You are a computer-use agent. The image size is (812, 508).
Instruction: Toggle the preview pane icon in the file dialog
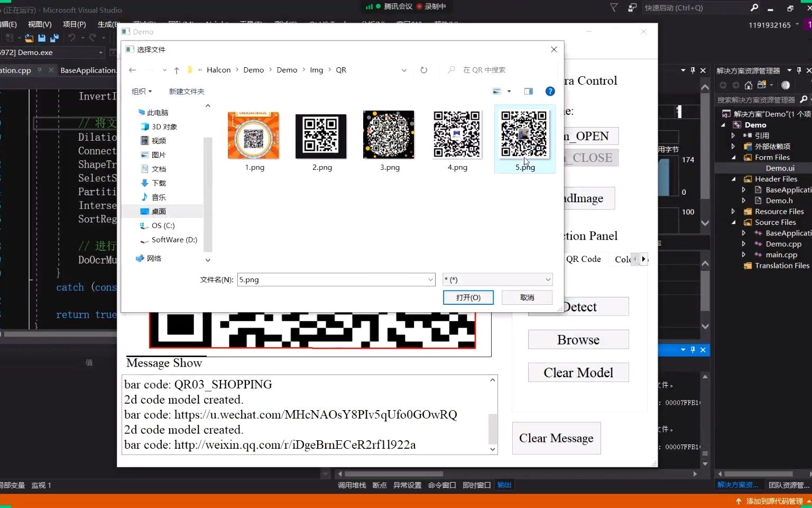pos(528,91)
